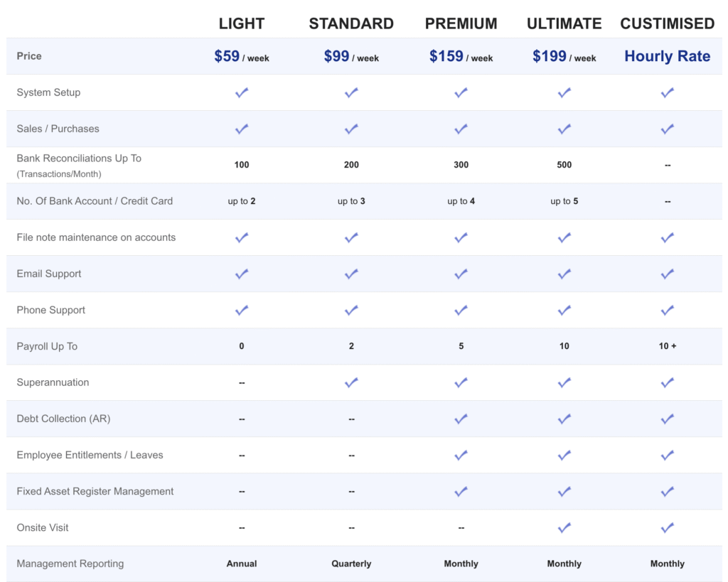The image size is (728, 582).
Task: Click the 500 transactions value under ULTIMATE
Action: pyautogui.click(x=564, y=165)
